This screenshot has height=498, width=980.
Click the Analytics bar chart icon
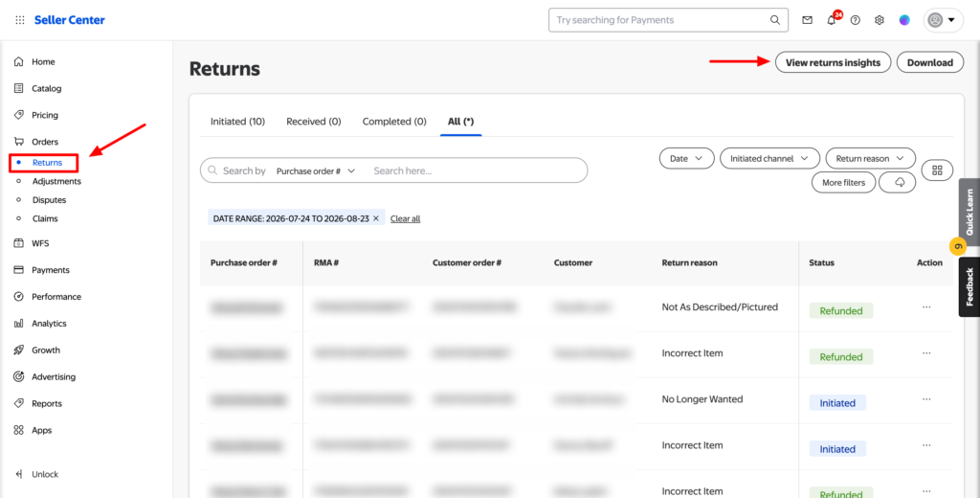(x=19, y=324)
